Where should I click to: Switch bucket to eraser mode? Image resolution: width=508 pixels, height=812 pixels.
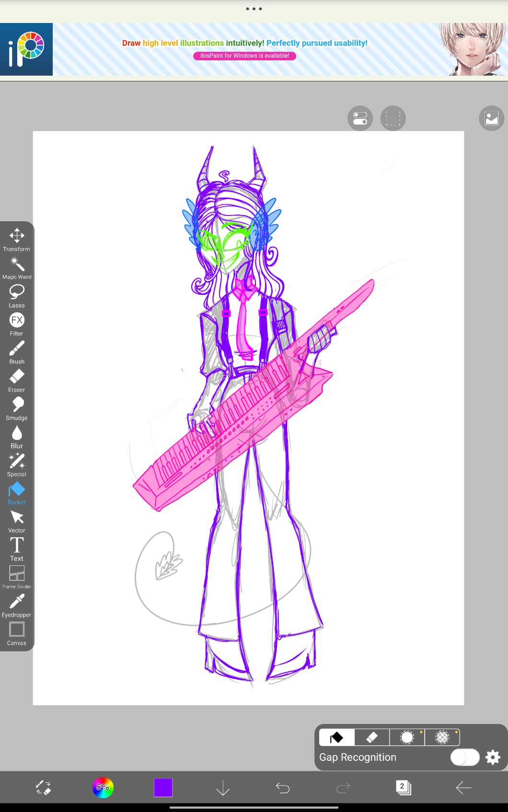372,737
